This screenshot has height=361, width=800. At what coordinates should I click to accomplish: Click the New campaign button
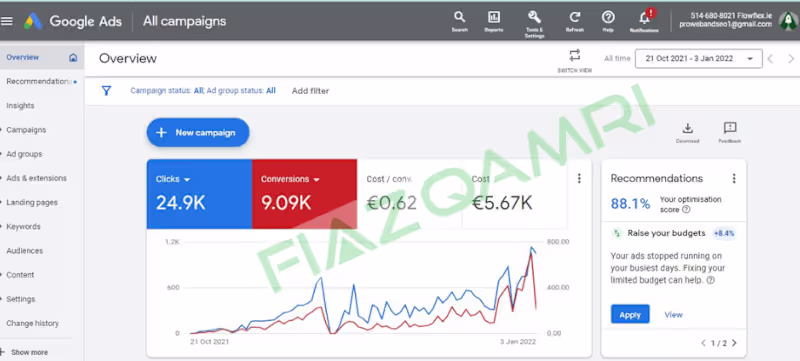tap(198, 133)
